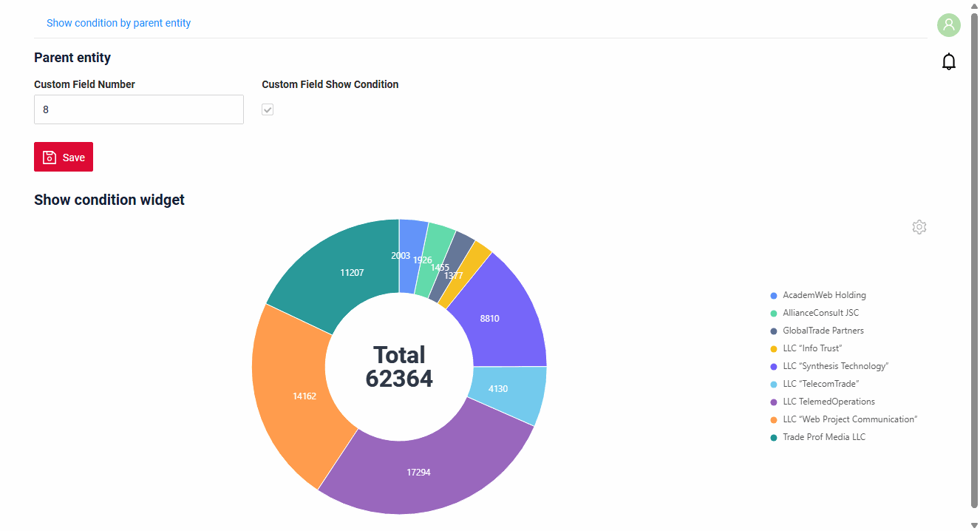Select AllianceConsult JSC in the legend

(814, 313)
